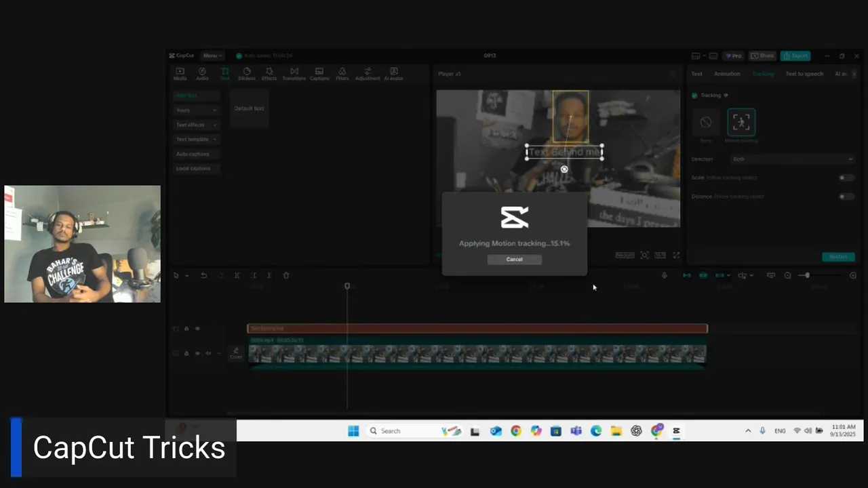Switch to the Tracking tab

coord(763,74)
